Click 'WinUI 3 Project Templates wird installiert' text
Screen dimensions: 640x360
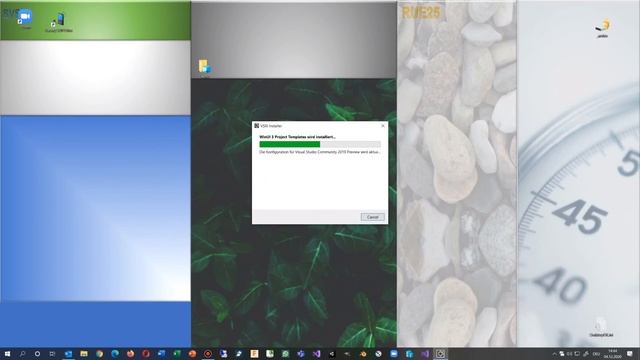click(297, 137)
